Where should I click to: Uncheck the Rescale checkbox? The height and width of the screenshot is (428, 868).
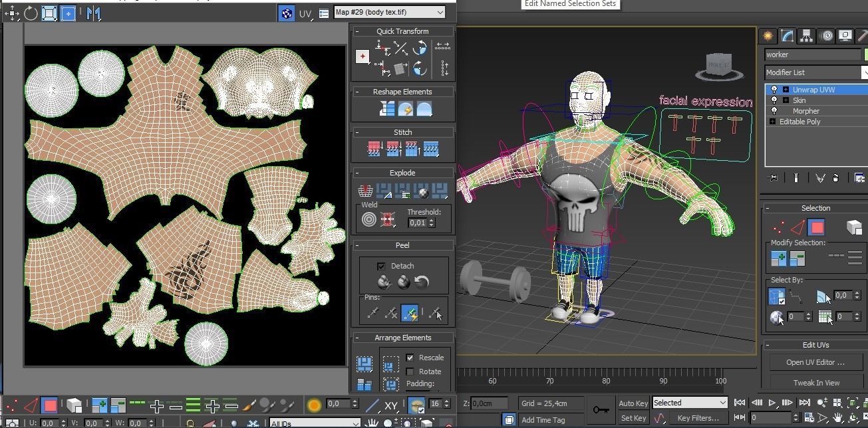(410, 358)
